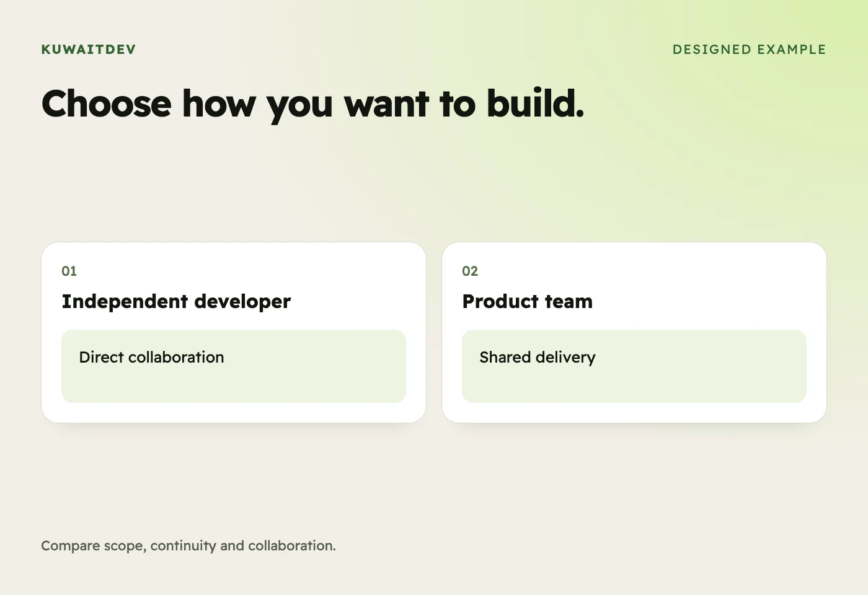Open the Shared delivery green box
This screenshot has height=595, width=868.
pyautogui.click(x=634, y=366)
